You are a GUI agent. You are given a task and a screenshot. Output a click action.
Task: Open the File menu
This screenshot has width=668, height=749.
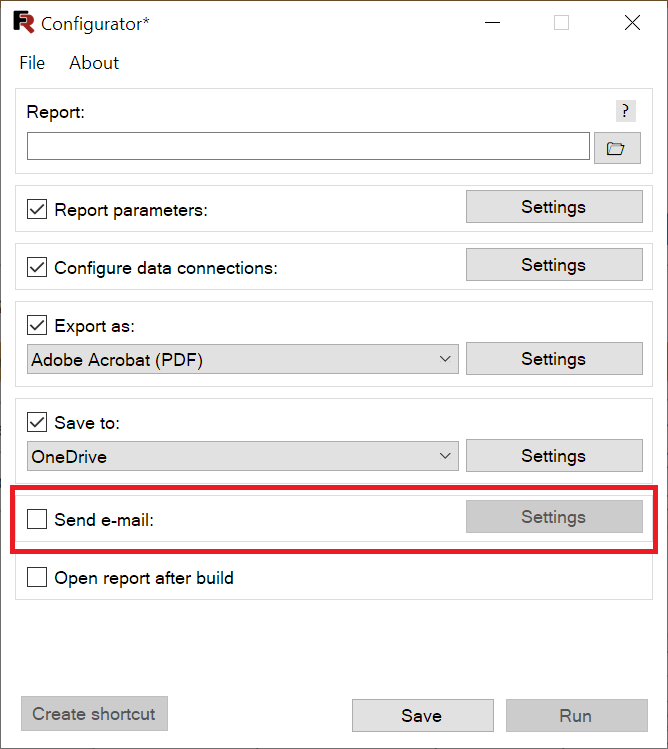click(32, 63)
